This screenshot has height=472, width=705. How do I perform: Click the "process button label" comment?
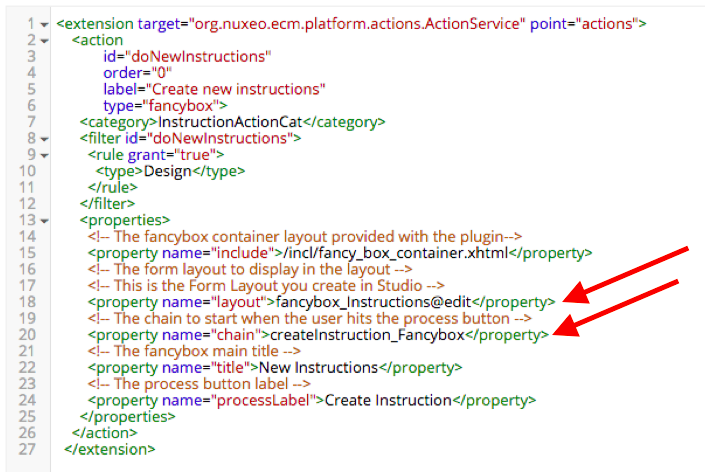[x=199, y=384]
